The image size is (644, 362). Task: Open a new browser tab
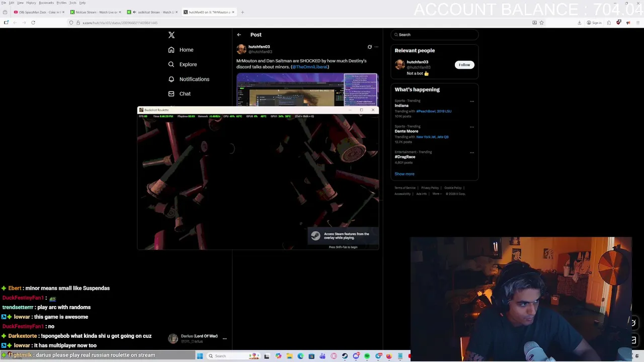coord(243,12)
